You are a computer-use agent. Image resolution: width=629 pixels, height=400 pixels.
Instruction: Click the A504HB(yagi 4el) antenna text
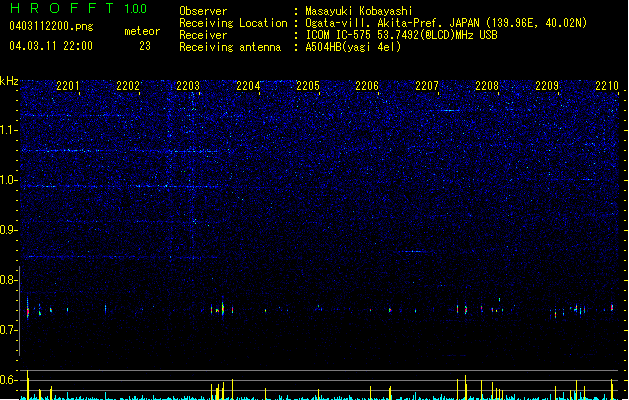click(353, 47)
